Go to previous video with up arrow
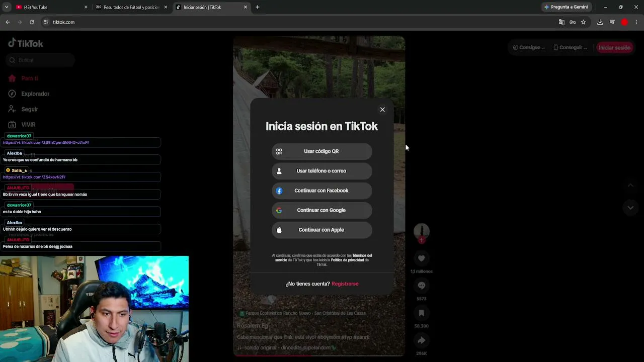Screen dimensions: 644x362 coord(630,186)
